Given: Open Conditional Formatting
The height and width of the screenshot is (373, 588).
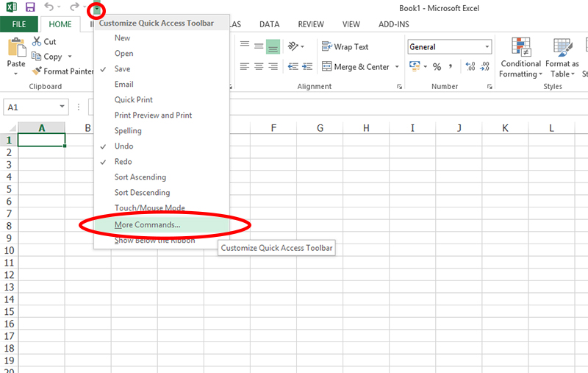Looking at the screenshot, I should 520,57.
